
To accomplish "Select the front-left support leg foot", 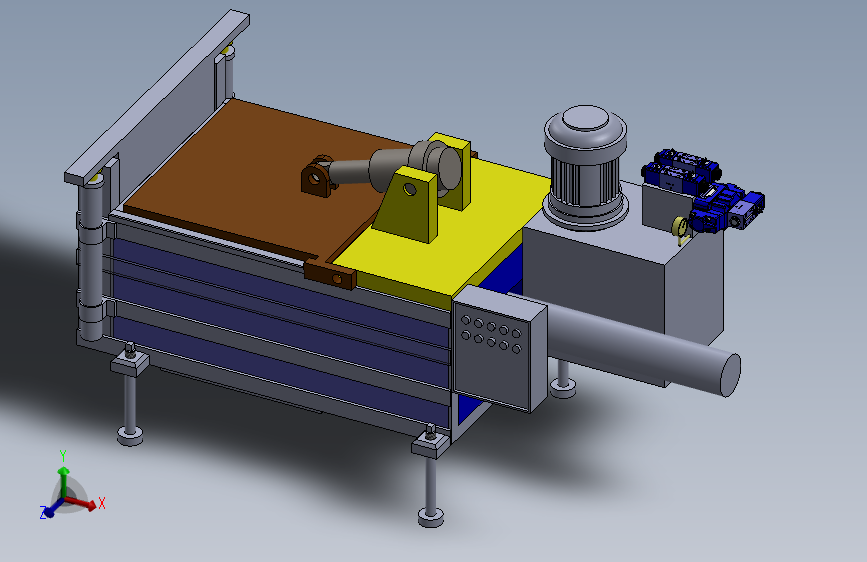I will (130, 435).
